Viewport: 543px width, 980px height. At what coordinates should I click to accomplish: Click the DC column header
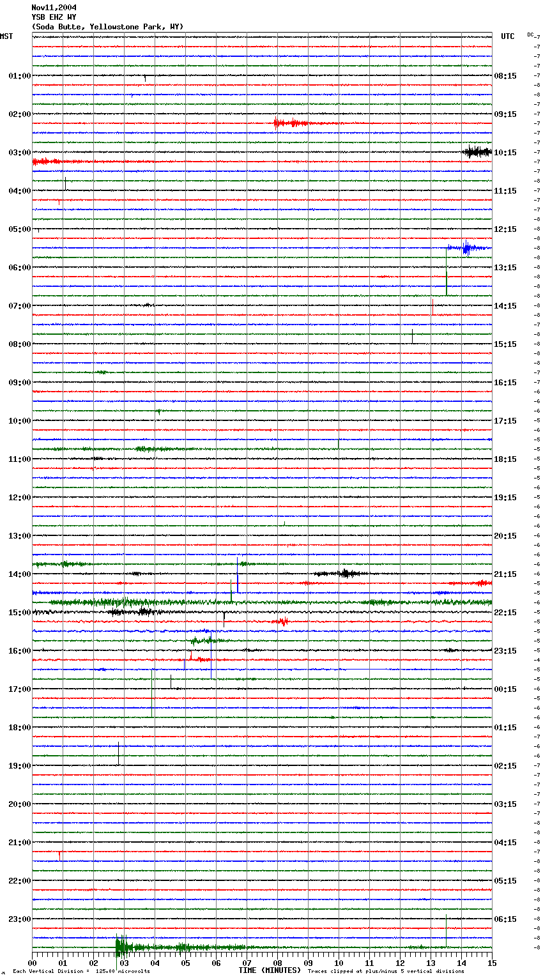pyautogui.click(x=530, y=34)
